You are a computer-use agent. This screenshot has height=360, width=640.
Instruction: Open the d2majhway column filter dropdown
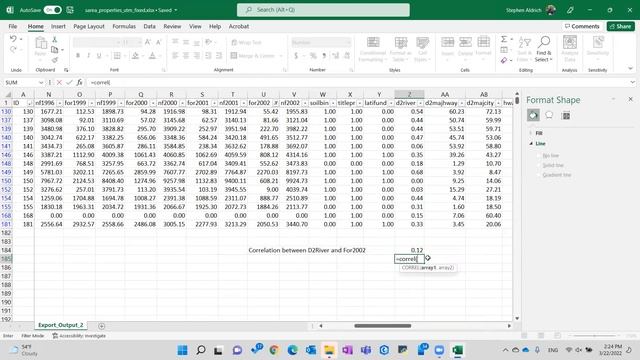[x=461, y=103]
